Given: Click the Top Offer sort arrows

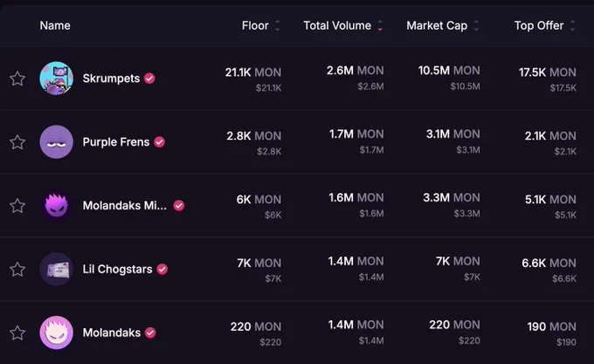Looking at the screenshot, I should click(572, 25).
